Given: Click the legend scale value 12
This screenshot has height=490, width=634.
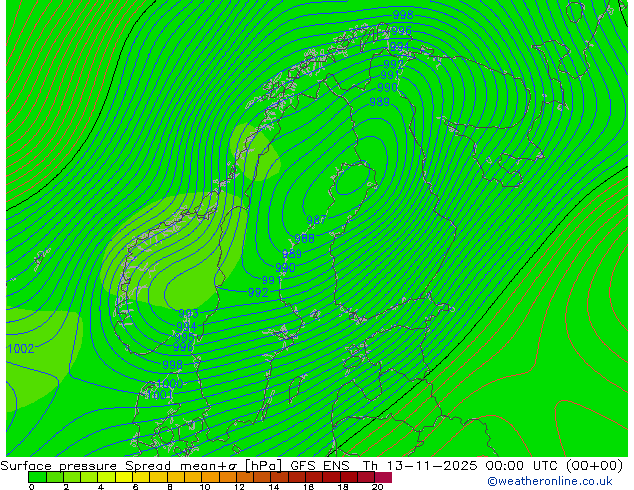Looking at the screenshot, I should click(x=239, y=487).
